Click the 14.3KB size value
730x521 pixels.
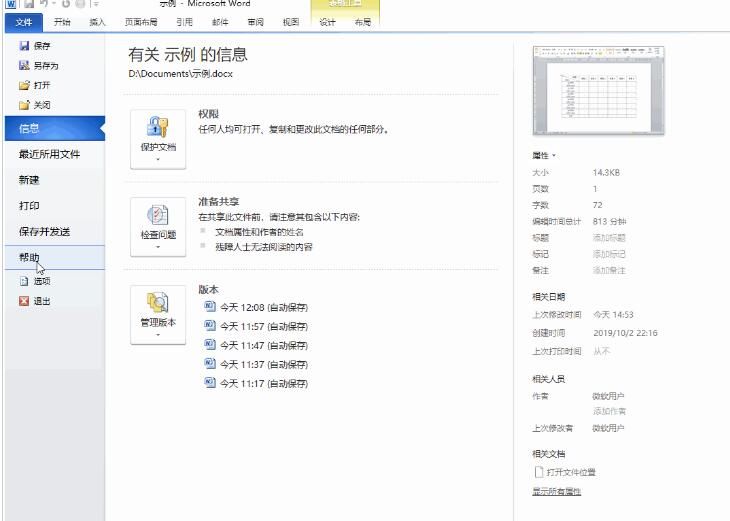point(606,172)
